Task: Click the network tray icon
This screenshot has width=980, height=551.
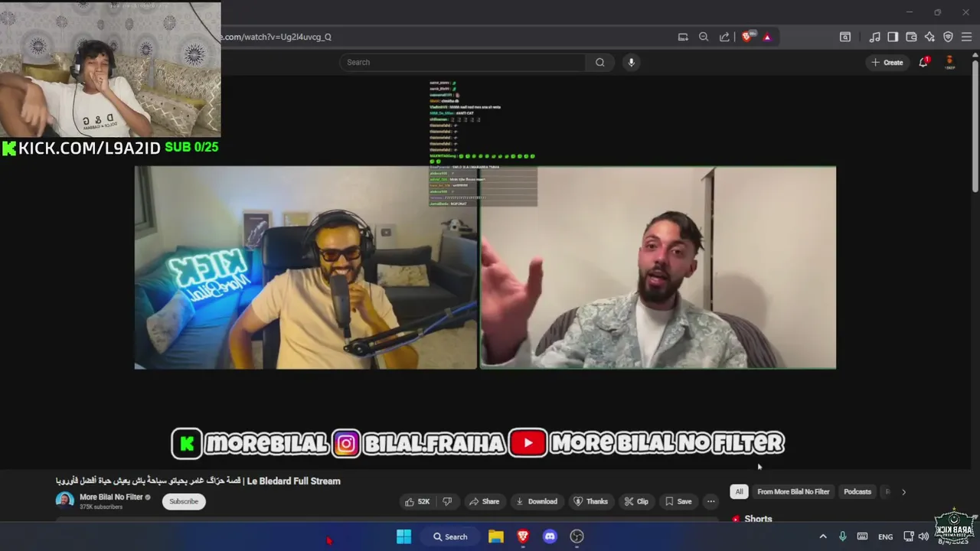Action: pyautogui.click(x=909, y=536)
